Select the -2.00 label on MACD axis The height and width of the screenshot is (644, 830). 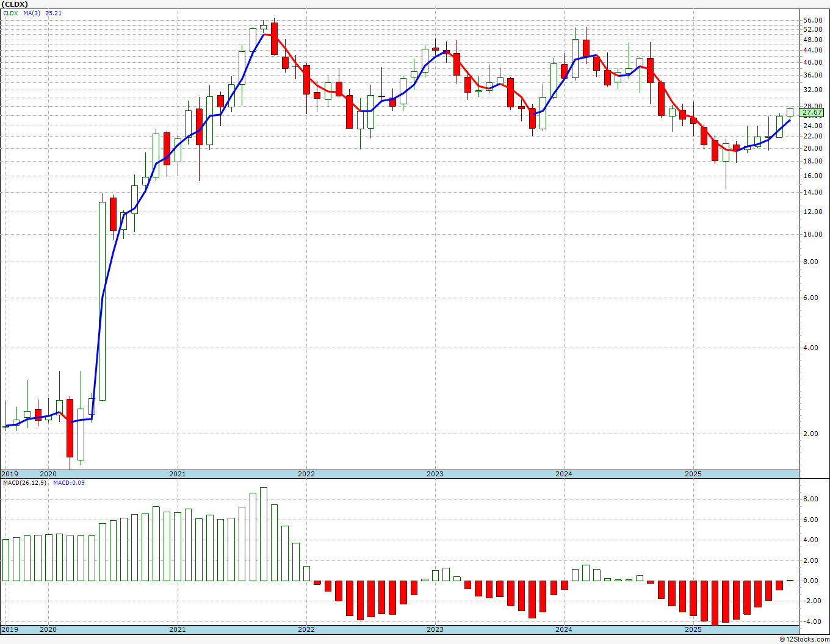[x=813, y=601]
